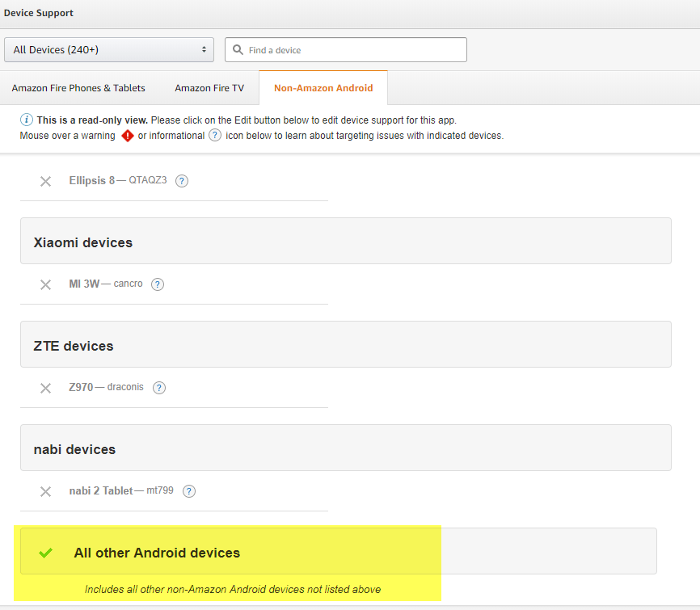Click the highlighted All other Android devices row

pyautogui.click(x=157, y=553)
